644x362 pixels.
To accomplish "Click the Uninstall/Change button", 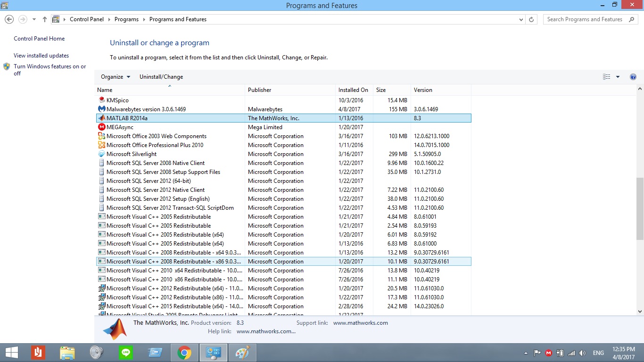I will pos(161,77).
